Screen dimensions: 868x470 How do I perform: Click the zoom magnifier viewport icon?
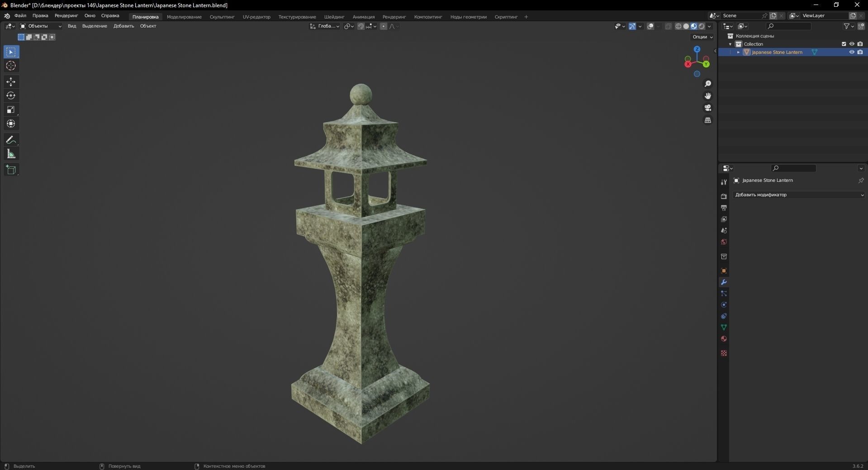708,84
